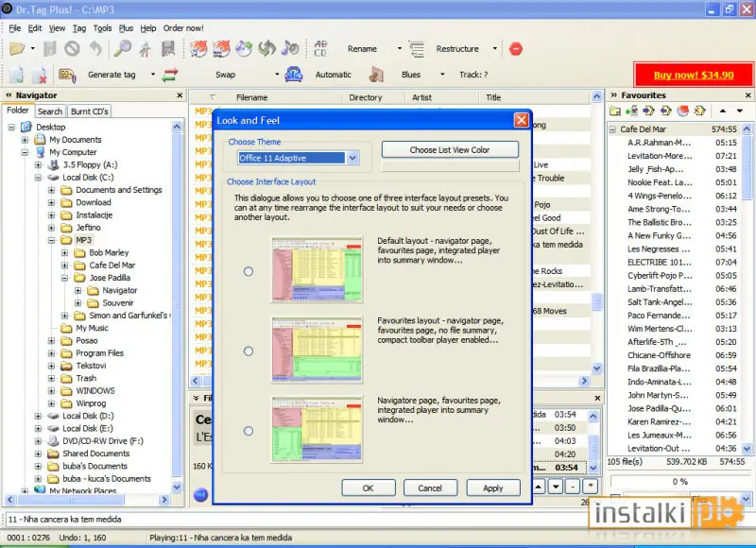Click the open folder toolbar icon
This screenshot has width=756, height=548.
point(17,49)
